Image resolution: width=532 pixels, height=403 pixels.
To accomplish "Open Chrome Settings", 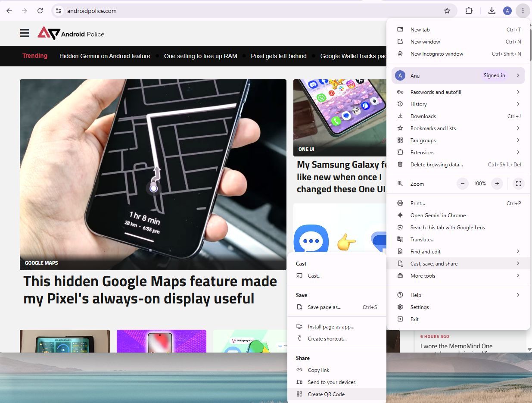I will [x=458, y=307].
